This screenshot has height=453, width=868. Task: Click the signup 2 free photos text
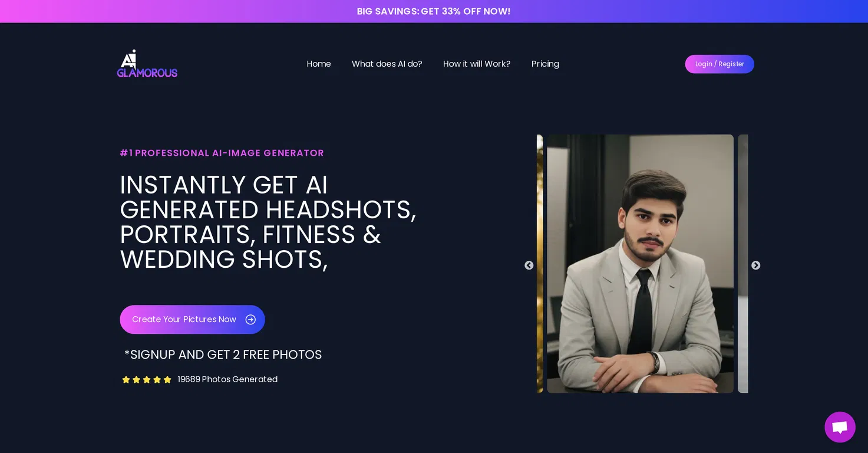223,354
